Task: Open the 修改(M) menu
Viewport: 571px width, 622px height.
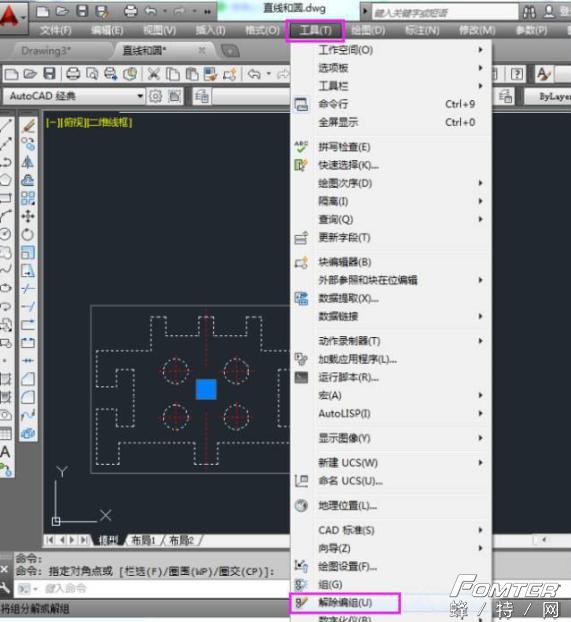Action: (477, 30)
